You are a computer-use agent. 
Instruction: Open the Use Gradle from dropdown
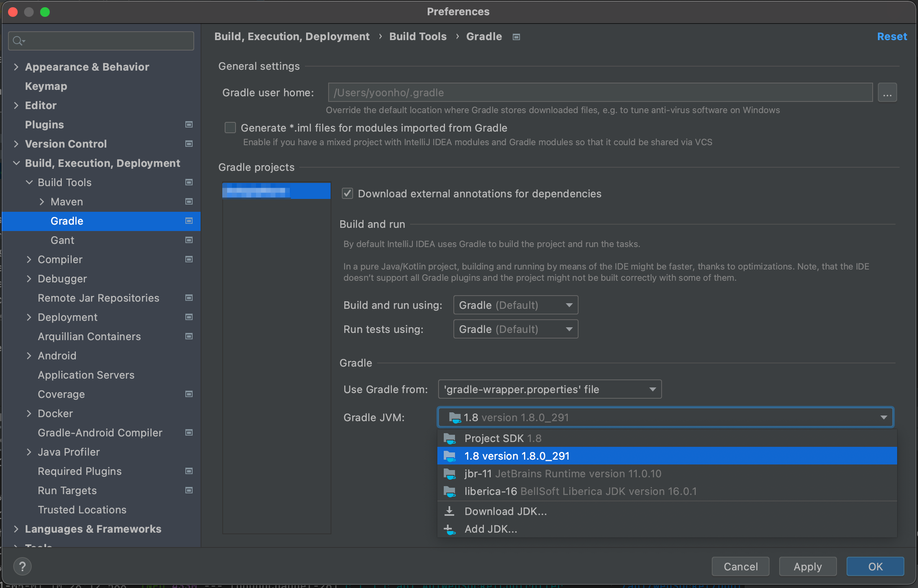(549, 389)
